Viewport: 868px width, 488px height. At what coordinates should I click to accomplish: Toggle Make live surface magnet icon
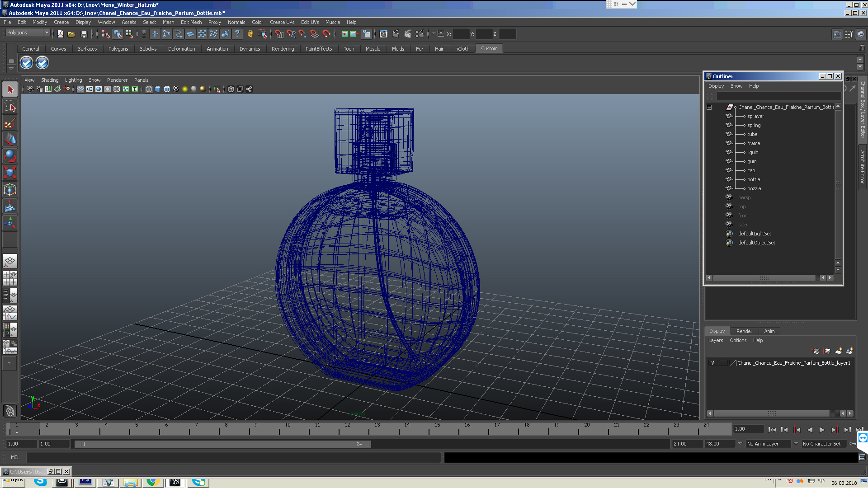pos(326,34)
